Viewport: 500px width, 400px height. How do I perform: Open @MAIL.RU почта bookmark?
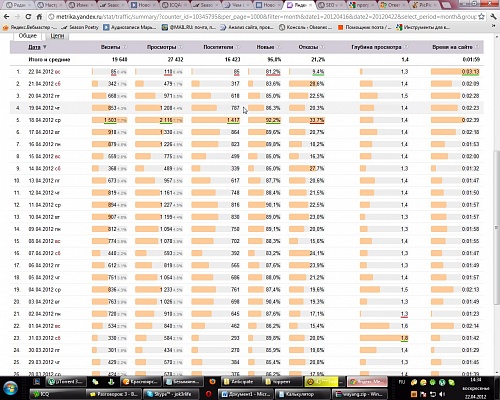[x=189, y=27]
